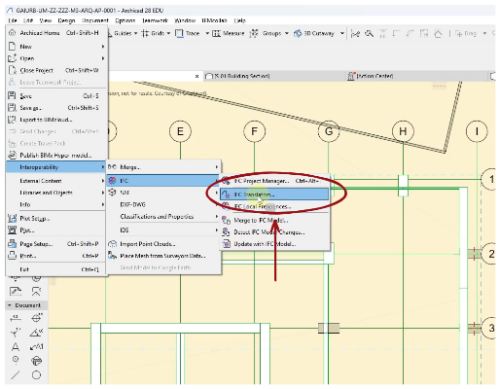The width and height of the screenshot is (500, 389).
Task: Choose Place Mesh from Surveyors Data
Action: tap(163, 256)
